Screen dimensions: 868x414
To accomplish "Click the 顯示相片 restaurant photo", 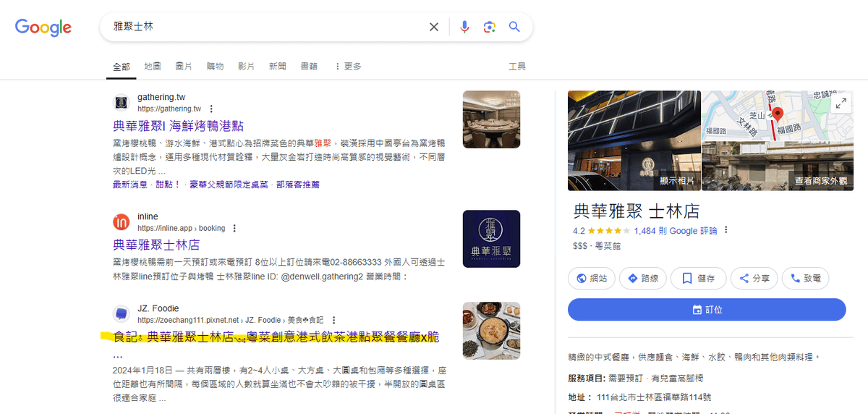I will click(x=634, y=140).
